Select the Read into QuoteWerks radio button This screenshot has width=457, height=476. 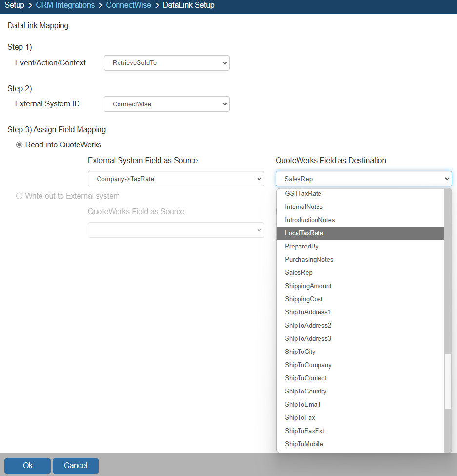(x=20, y=145)
